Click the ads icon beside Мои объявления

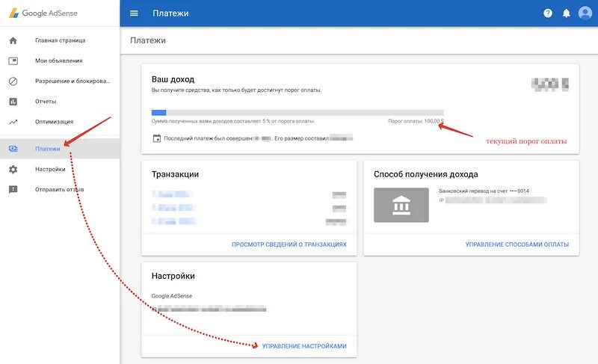(13, 61)
